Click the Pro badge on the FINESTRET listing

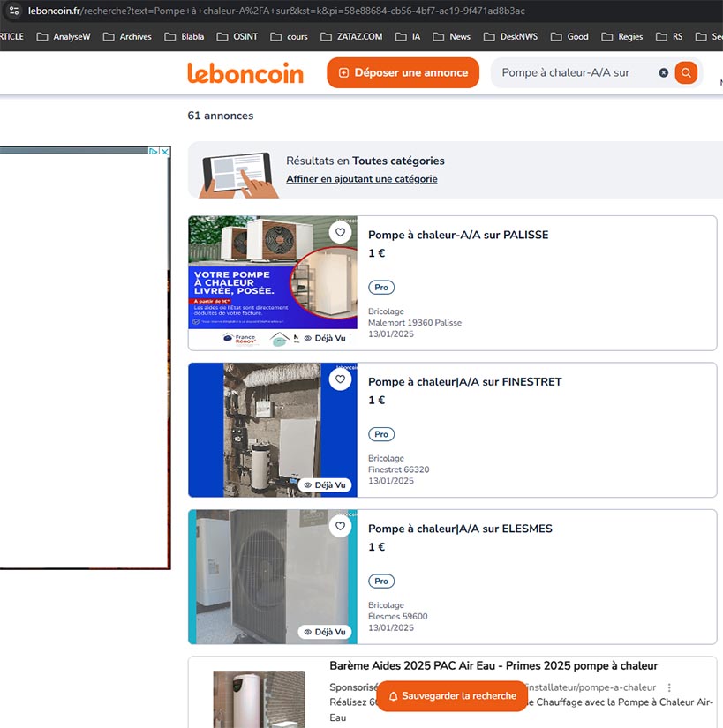pyautogui.click(x=381, y=434)
